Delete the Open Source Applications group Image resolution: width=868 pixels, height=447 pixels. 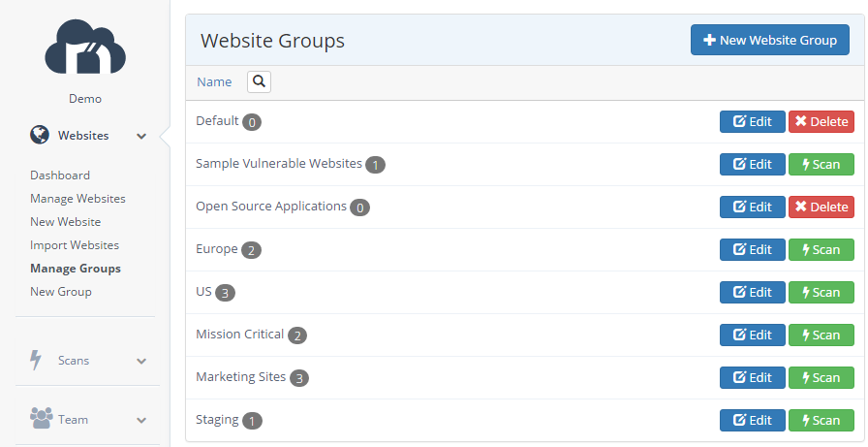tap(821, 207)
